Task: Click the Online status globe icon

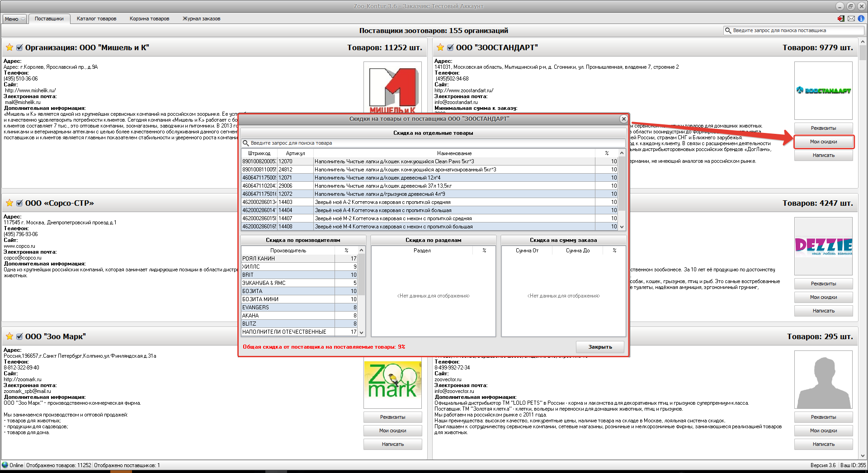Action: pyautogui.click(x=5, y=465)
